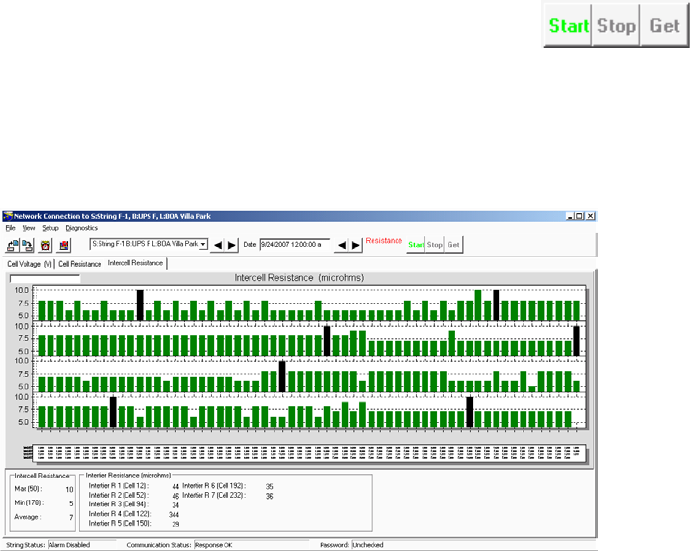Go to previous string with left arrow
The height and width of the screenshot is (551, 690).
(218, 245)
